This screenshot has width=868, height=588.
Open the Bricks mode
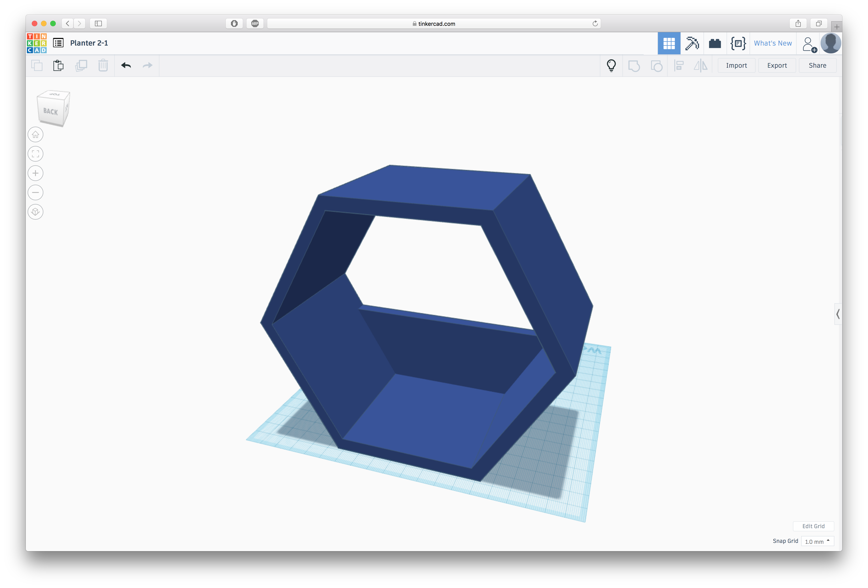[715, 43]
